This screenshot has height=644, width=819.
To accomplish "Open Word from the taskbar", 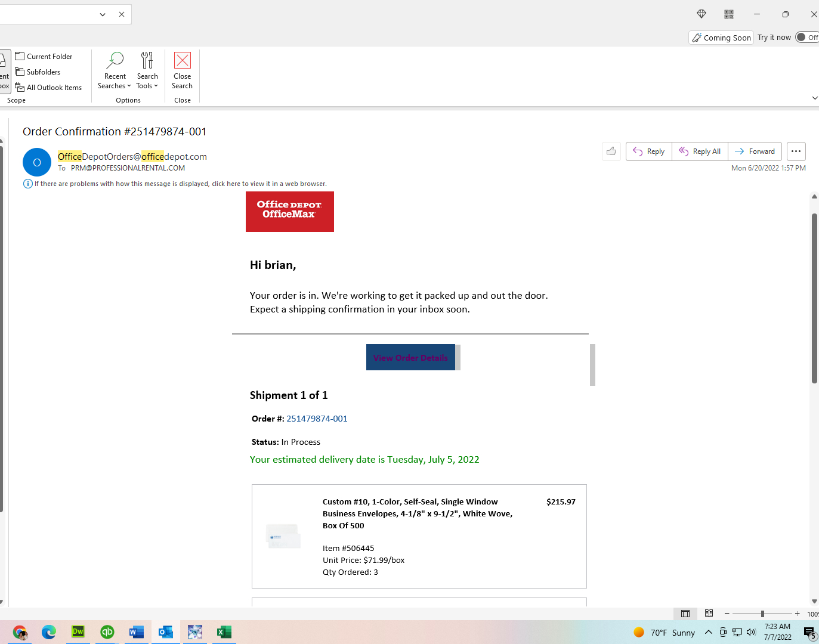I will tap(136, 632).
